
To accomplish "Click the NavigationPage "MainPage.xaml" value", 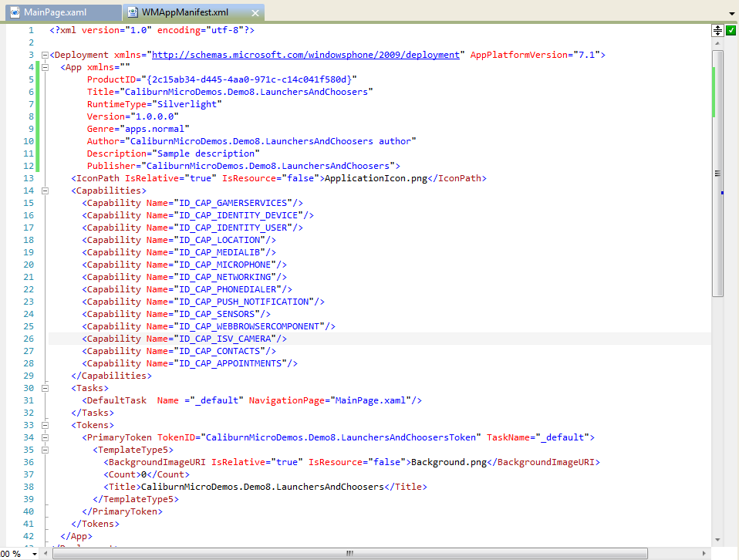I will pos(370,400).
